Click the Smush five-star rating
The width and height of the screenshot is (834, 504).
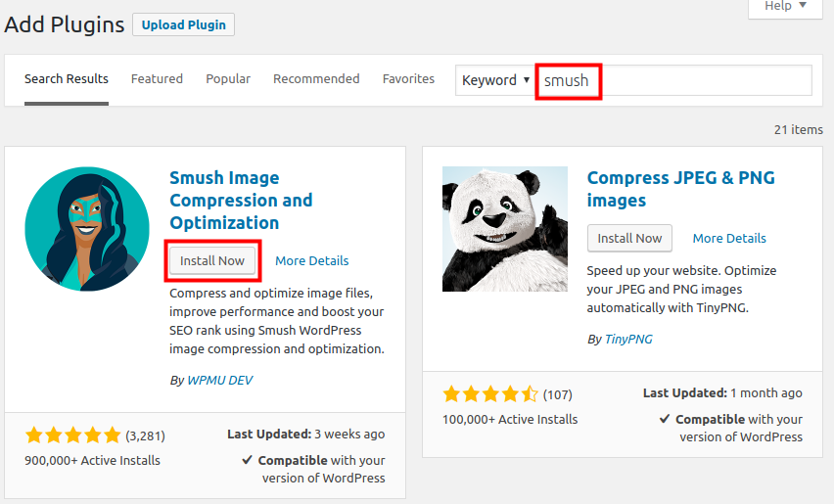click(73, 435)
